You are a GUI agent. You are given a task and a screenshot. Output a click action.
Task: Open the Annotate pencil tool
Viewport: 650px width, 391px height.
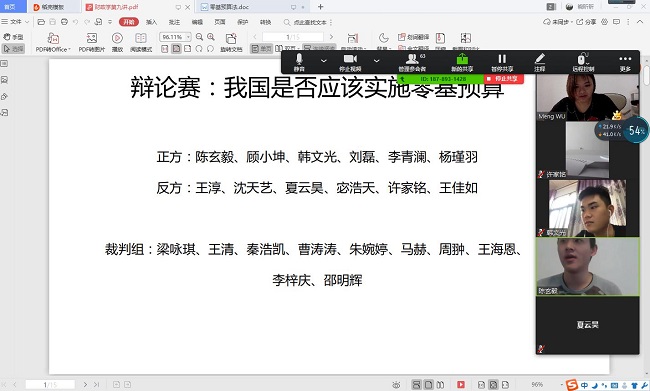point(539,63)
